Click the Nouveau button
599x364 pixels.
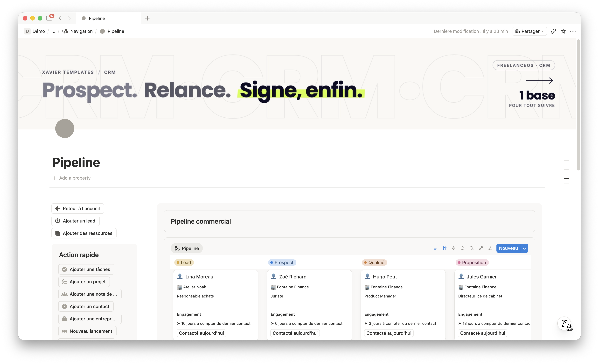pyautogui.click(x=508, y=248)
